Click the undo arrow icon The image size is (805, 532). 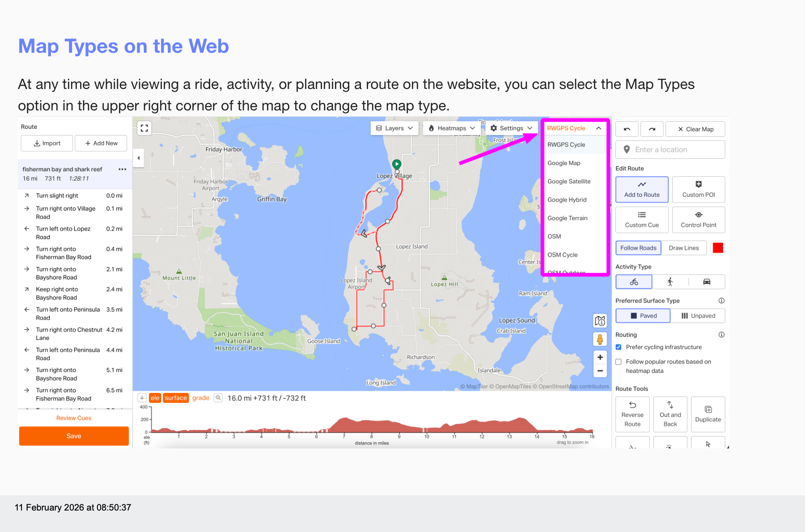pos(627,129)
